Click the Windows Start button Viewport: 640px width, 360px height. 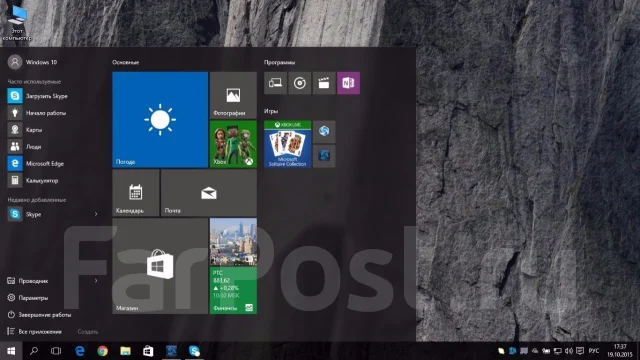(x=11, y=351)
